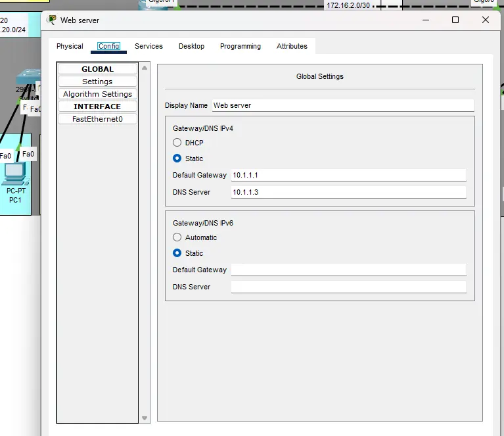Maximize the Web server window
This screenshot has height=436, width=504.
(455, 20)
